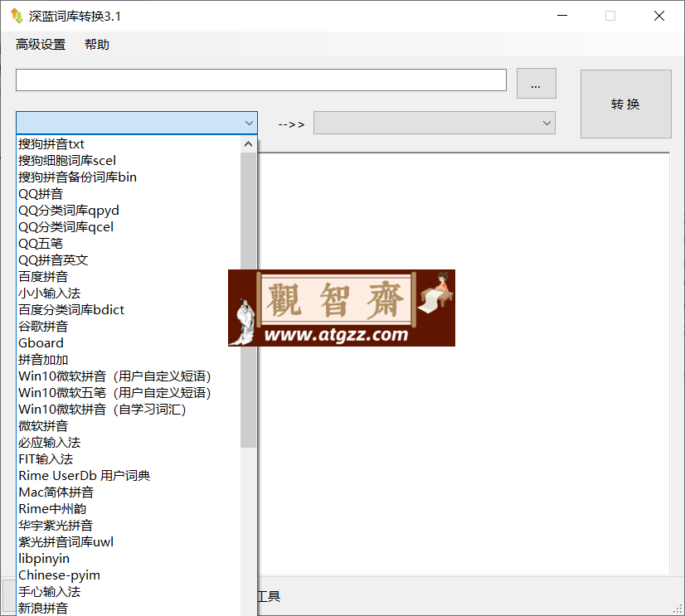The width and height of the screenshot is (685, 616).
Task: Collapse the source format dropdown arrow
Action: (x=249, y=123)
